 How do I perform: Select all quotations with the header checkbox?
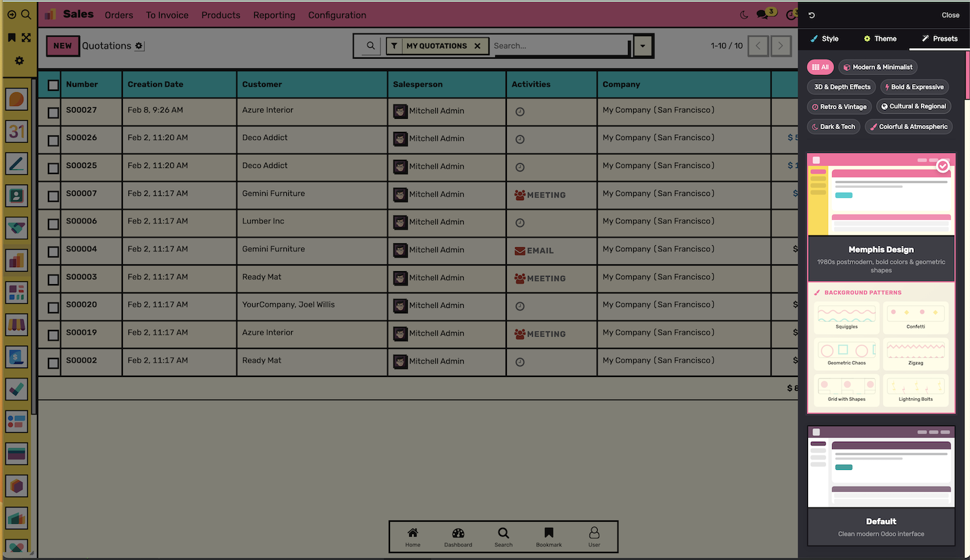coord(53,84)
